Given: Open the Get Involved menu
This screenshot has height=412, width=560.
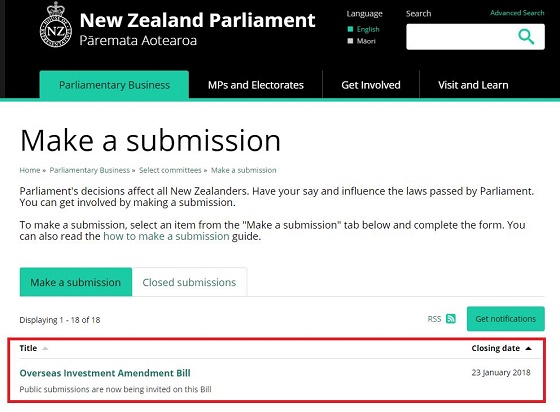Looking at the screenshot, I should (371, 85).
